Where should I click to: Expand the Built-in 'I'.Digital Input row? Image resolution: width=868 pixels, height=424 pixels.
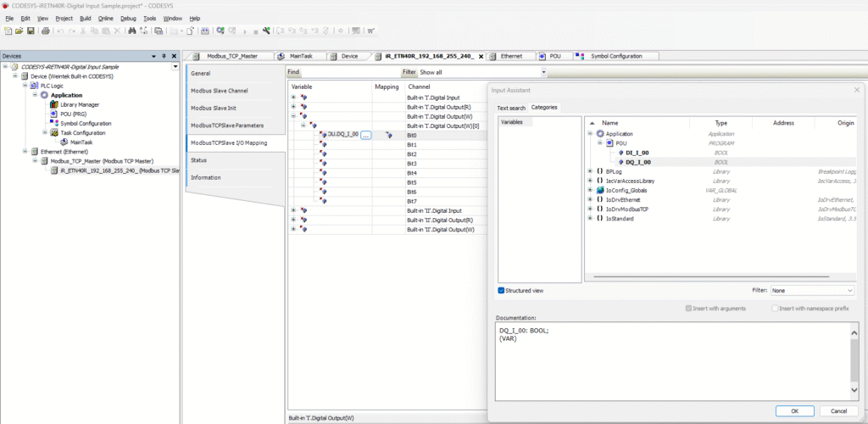293,98
